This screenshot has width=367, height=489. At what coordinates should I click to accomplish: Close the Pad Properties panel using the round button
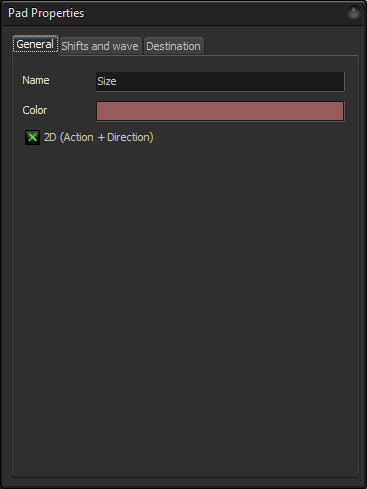point(354,13)
